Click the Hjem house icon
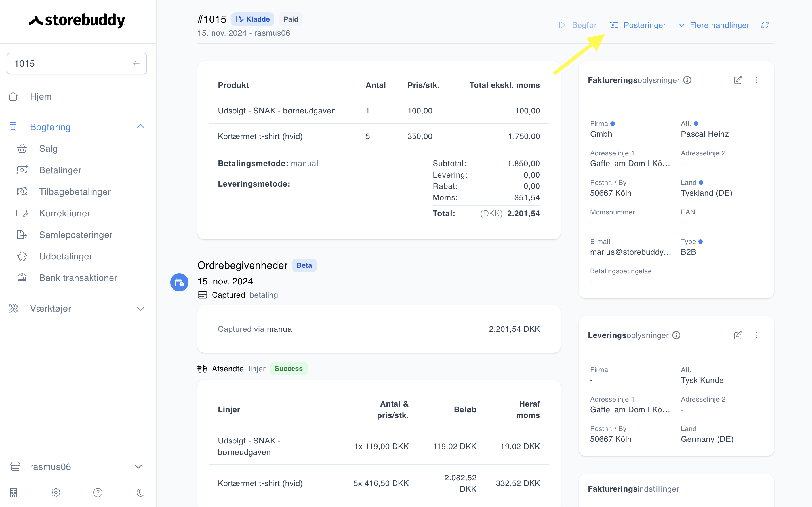Viewport: 812px width, 507px height. tap(13, 96)
